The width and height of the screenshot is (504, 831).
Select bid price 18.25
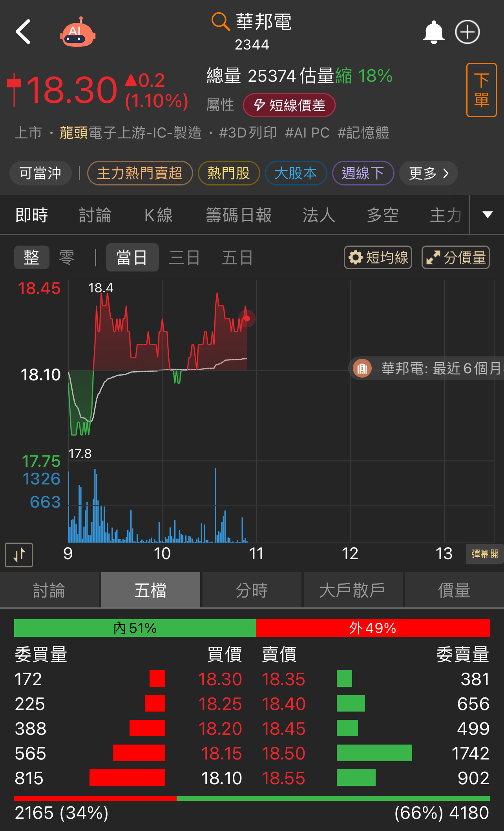[x=220, y=704]
